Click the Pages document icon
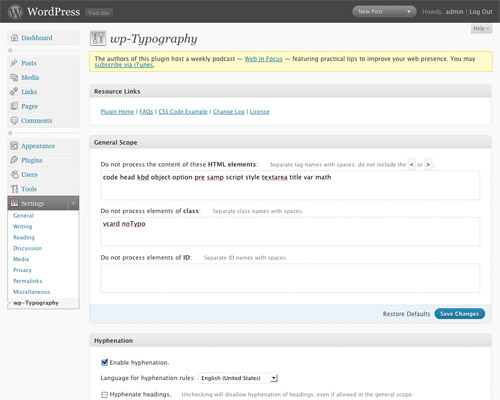This screenshot has width=500, height=400. [14, 106]
